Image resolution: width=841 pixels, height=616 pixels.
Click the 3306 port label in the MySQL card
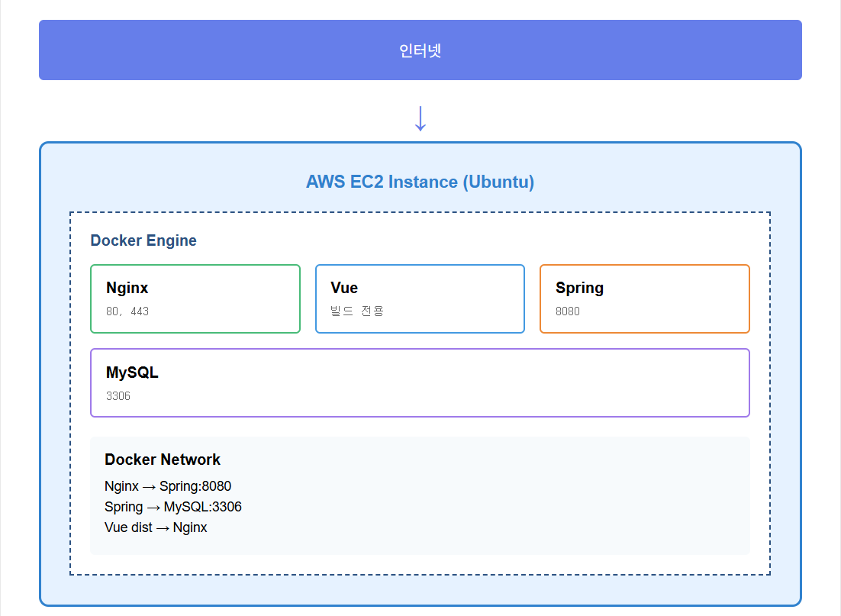click(118, 396)
